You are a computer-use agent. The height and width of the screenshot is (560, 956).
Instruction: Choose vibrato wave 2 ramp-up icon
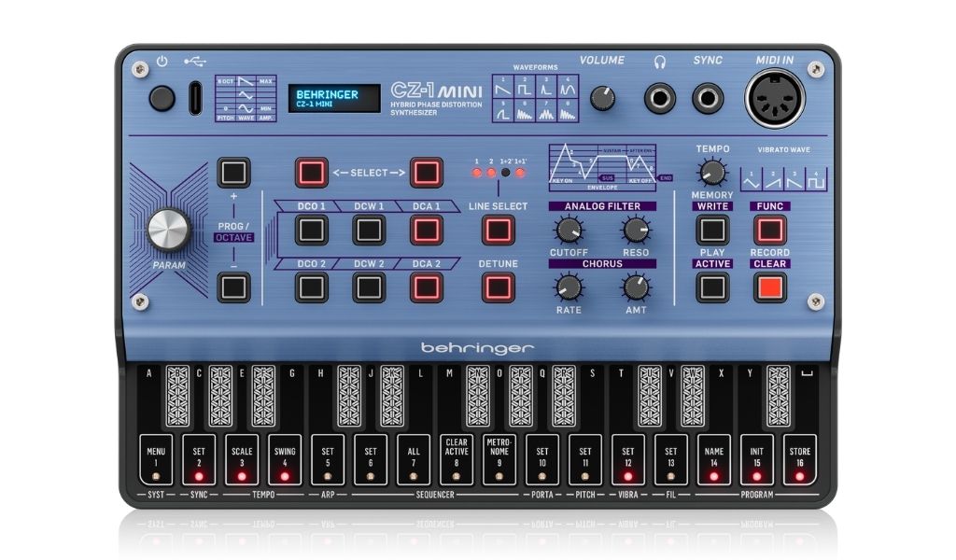click(773, 180)
